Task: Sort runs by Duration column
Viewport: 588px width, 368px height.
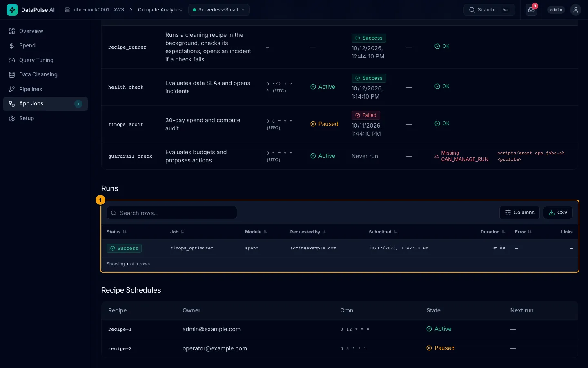Action: pos(492,232)
